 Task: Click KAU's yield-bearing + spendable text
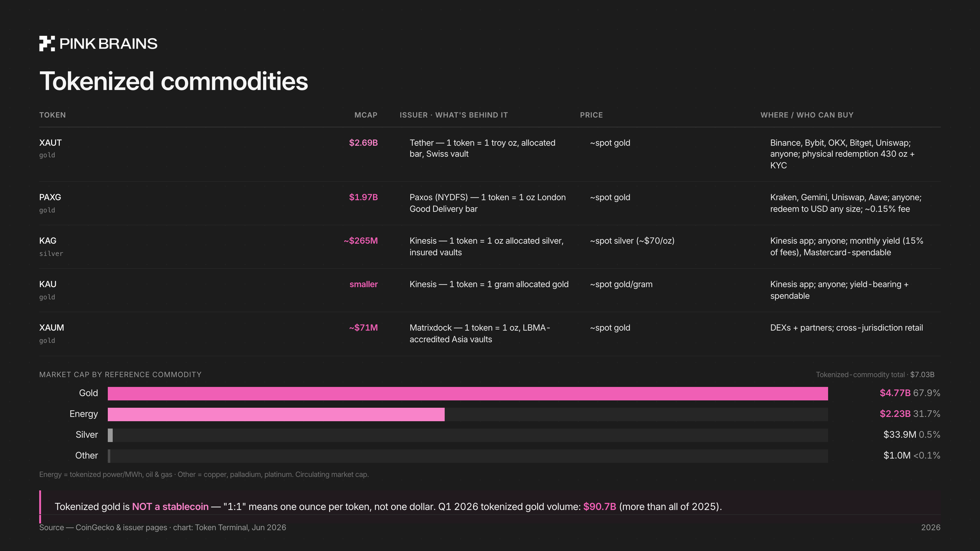(x=839, y=290)
